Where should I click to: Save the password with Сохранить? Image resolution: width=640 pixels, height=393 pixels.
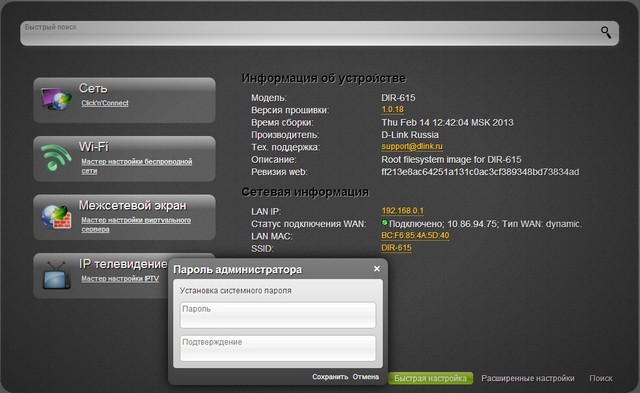tap(330, 377)
